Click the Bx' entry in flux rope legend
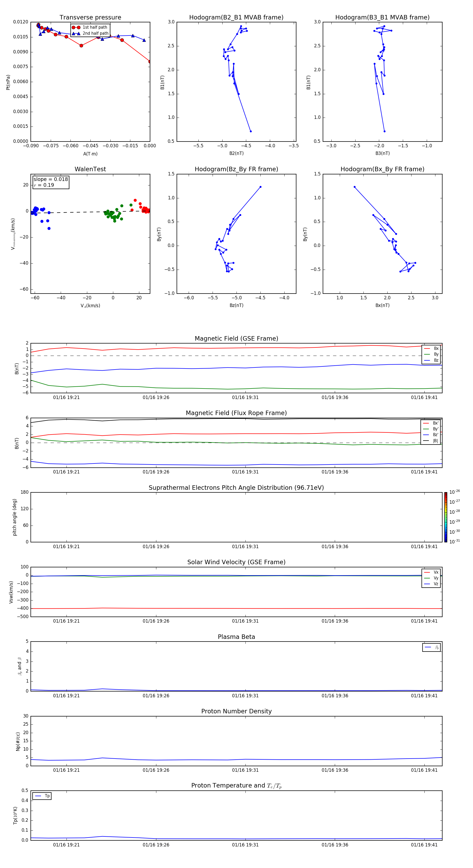Image resolution: width=473 pixels, height=868 pixels. pyautogui.click(x=431, y=423)
